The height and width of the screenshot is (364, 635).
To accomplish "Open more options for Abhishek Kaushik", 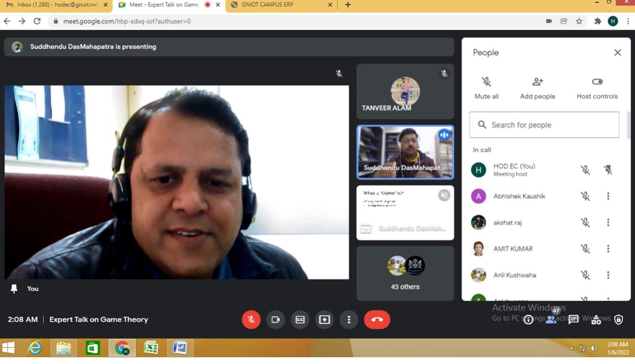I will pyautogui.click(x=608, y=196).
